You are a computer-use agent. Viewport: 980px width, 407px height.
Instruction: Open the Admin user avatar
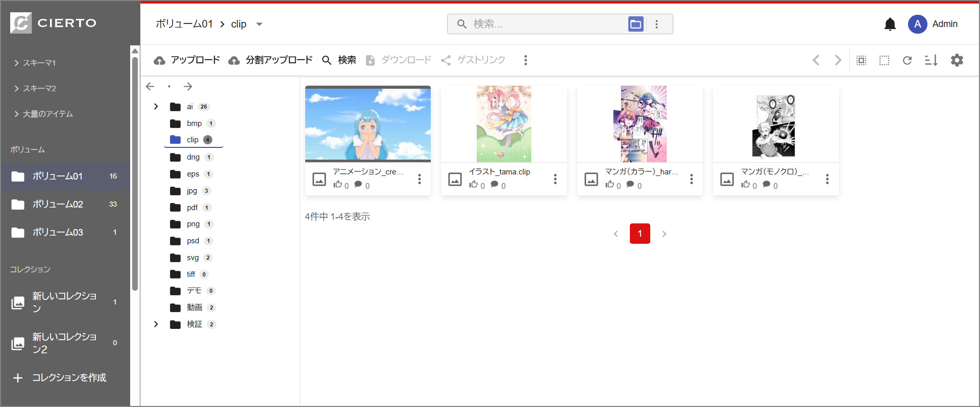point(918,24)
